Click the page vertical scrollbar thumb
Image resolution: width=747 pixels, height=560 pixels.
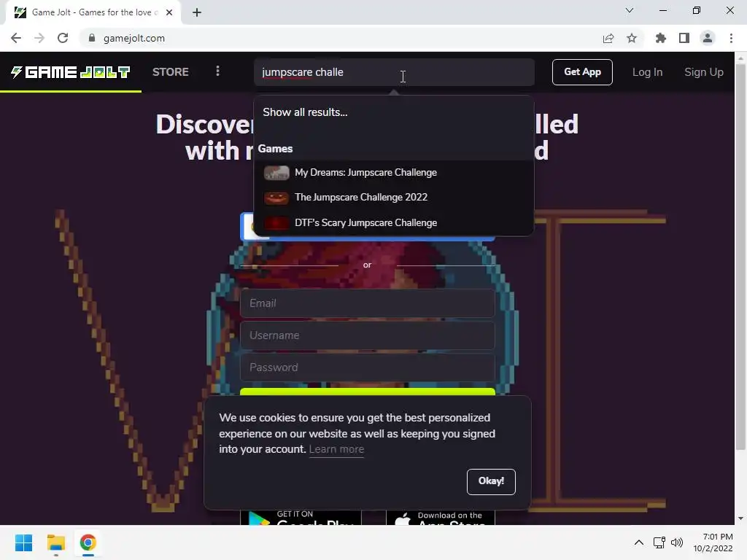740,257
